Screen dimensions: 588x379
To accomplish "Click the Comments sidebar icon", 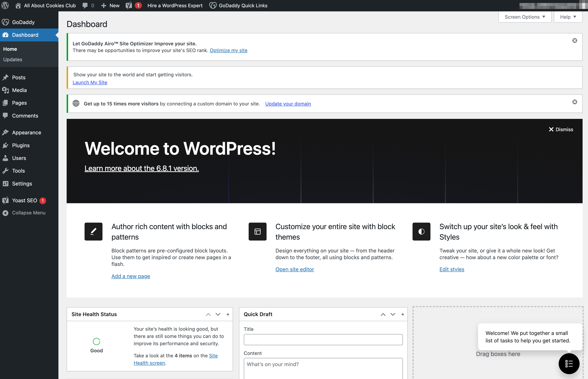I will 5,116.
